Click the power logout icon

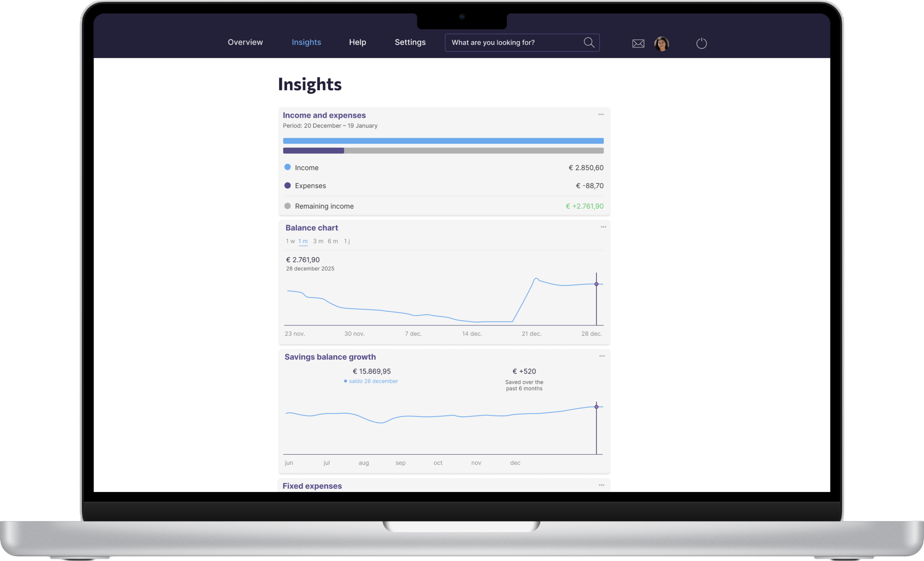point(701,43)
